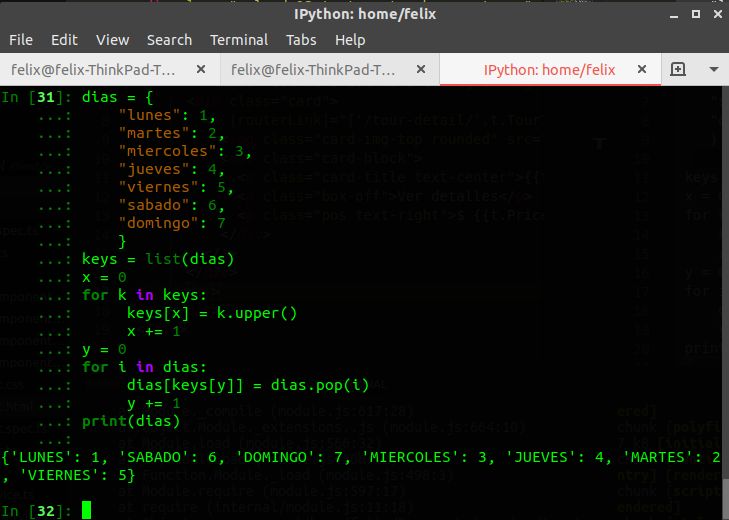Image resolution: width=729 pixels, height=520 pixels.
Task: Click the In [31] prompt label
Action: click(36, 97)
